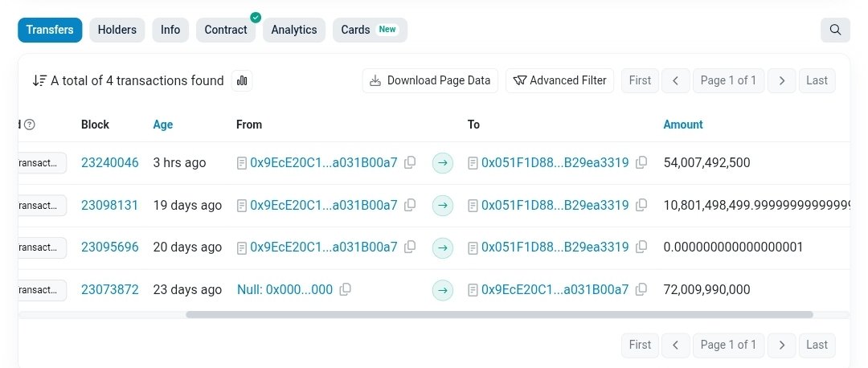Click the chart analytics icon beside transactions found

click(242, 81)
